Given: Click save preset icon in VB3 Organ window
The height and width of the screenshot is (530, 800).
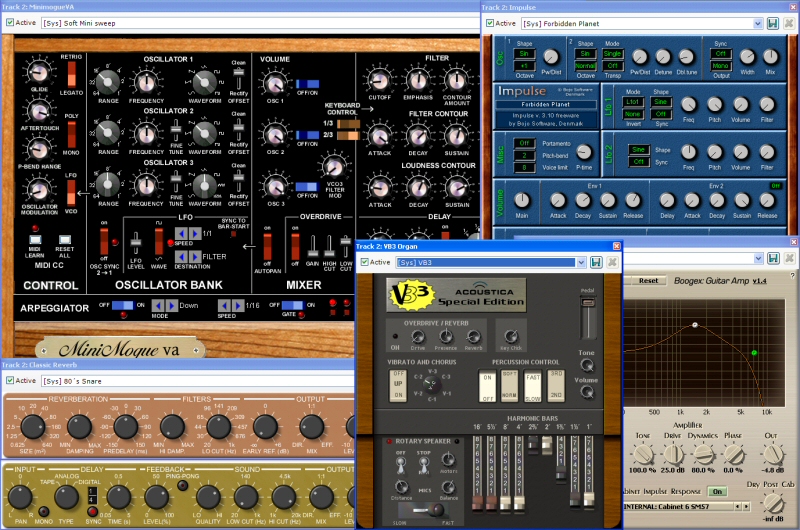Looking at the screenshot, I should 596,262.
